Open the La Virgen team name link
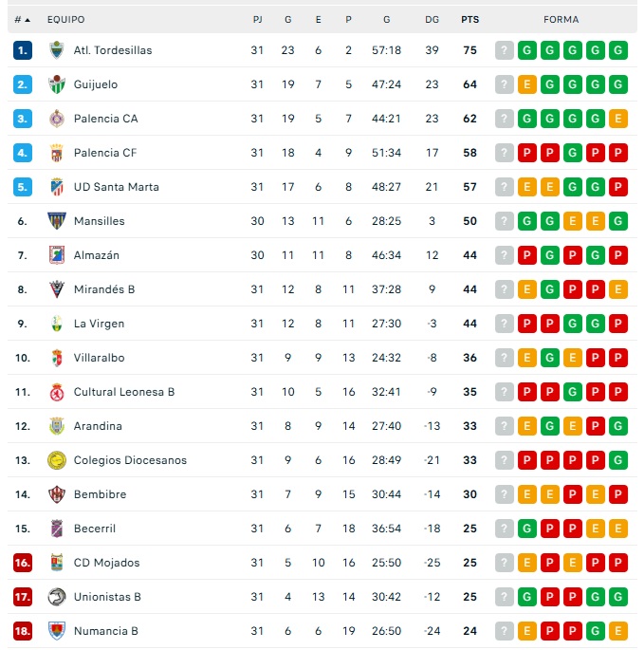644x650 pixels. [99, 324]
